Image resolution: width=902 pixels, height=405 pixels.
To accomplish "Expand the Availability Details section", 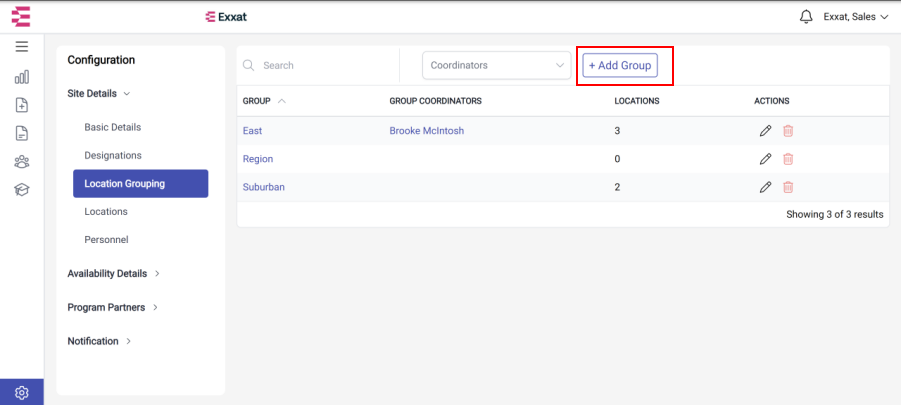I will tap(113, 274).
